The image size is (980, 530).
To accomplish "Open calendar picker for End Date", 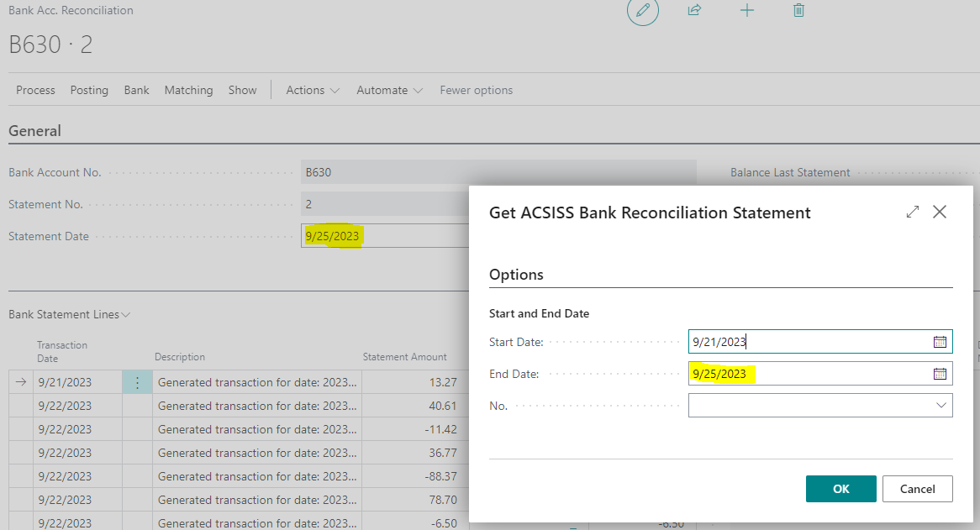I will (940, 374).
